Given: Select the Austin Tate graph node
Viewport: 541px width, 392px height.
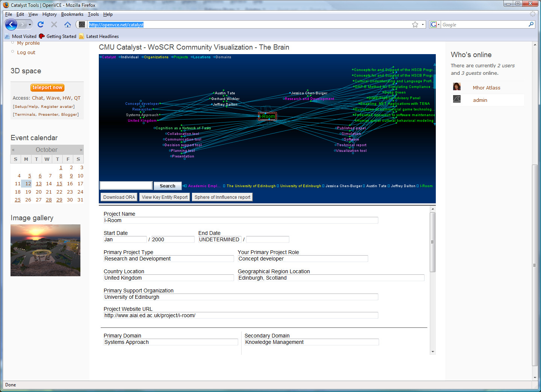Looking at the screenshot, I should click(x=225, y=93).
